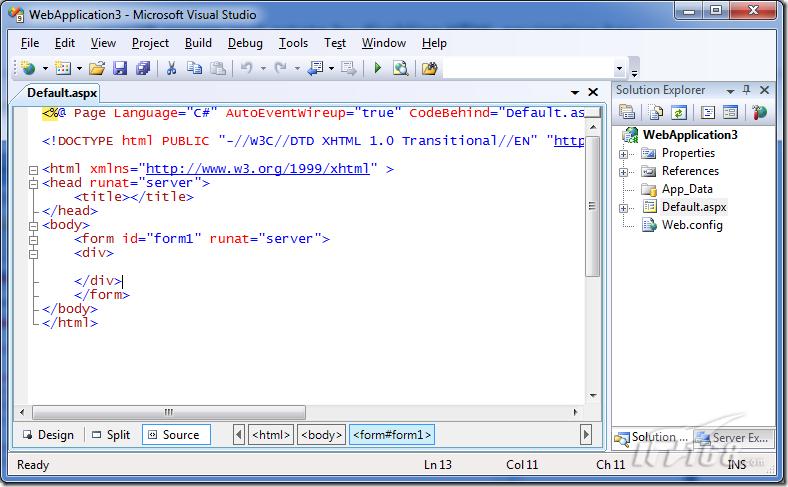Image resolution: width=788 pixels, height=487 pixels.
Task: Collapse the html element outlining
Action: [x=33, y=170]
